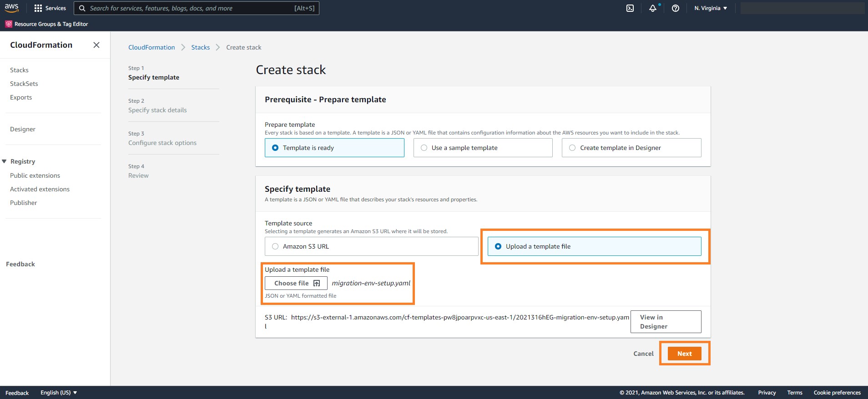The width and height of the screenshot is (868, 399).
Task: Click the Stacks breadcrumb link
Action: pyautogui.click(x=201, y=47)
